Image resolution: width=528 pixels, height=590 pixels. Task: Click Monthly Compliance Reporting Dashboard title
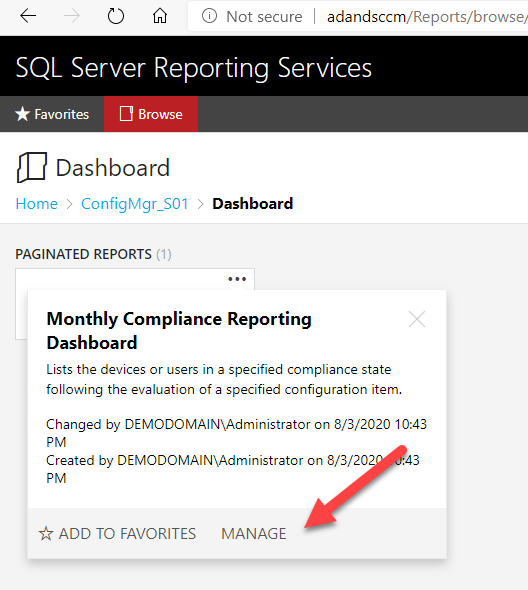[179, 330]
